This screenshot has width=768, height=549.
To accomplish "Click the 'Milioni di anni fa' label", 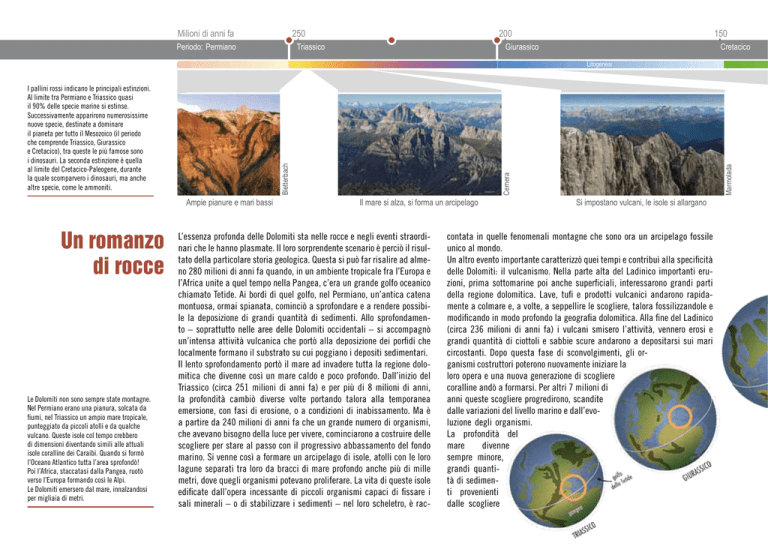I will tap(206, 33).
